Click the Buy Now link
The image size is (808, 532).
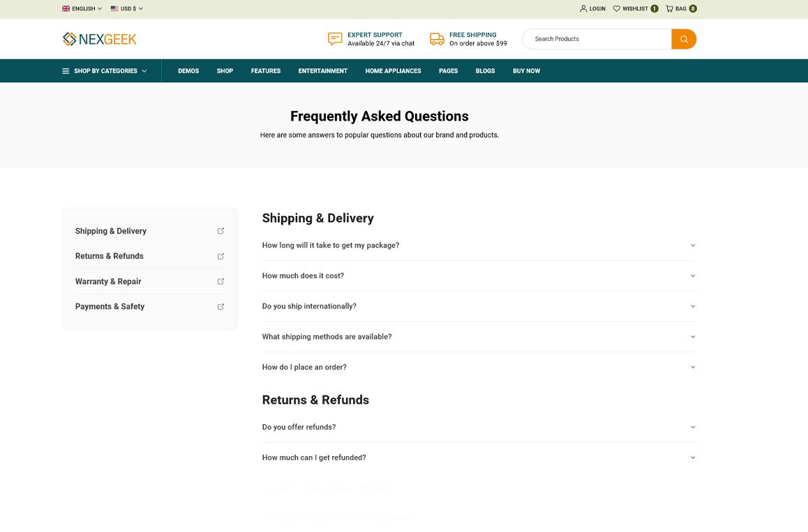tap(526, 71)
